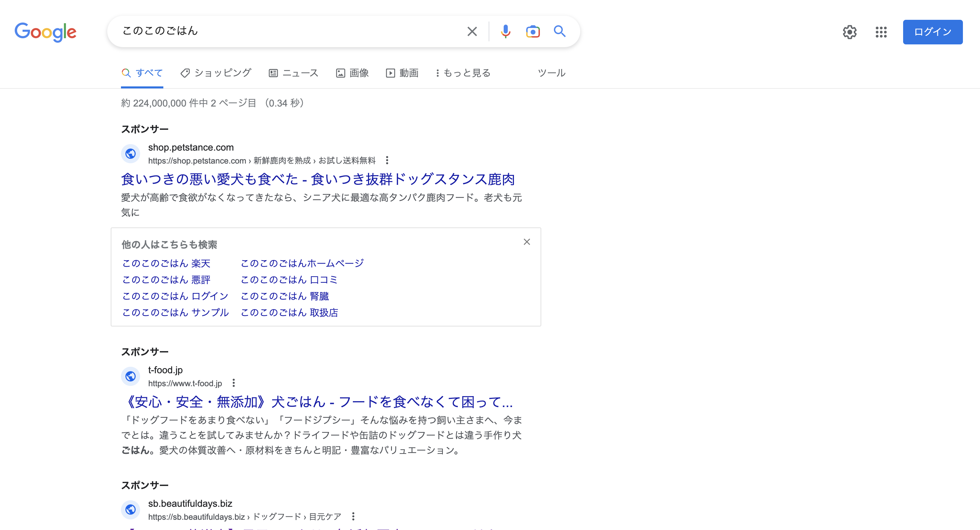Image resolution: width=980 pixels, height=530 pixels.
Task: Click the sb.beautifuldays.biz site name
Action: point(190,504)
